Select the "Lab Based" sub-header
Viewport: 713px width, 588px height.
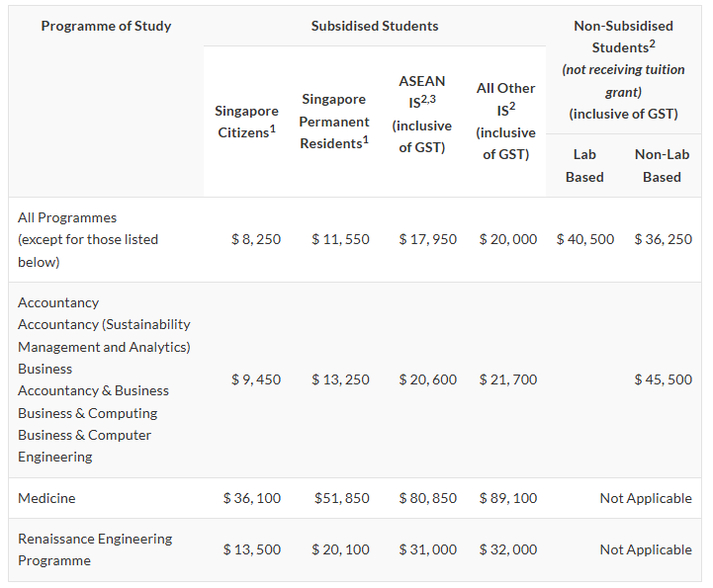(x=584, y=165)
